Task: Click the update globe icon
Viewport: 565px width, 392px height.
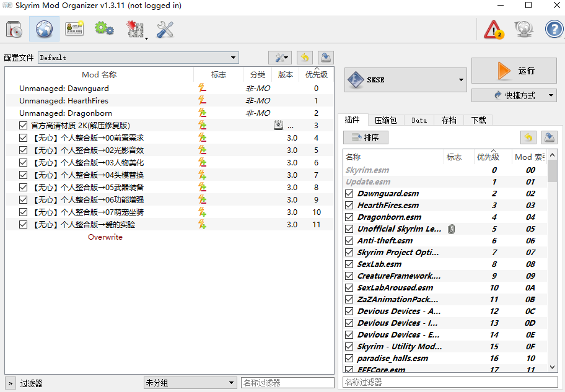Action: (523, 29)
